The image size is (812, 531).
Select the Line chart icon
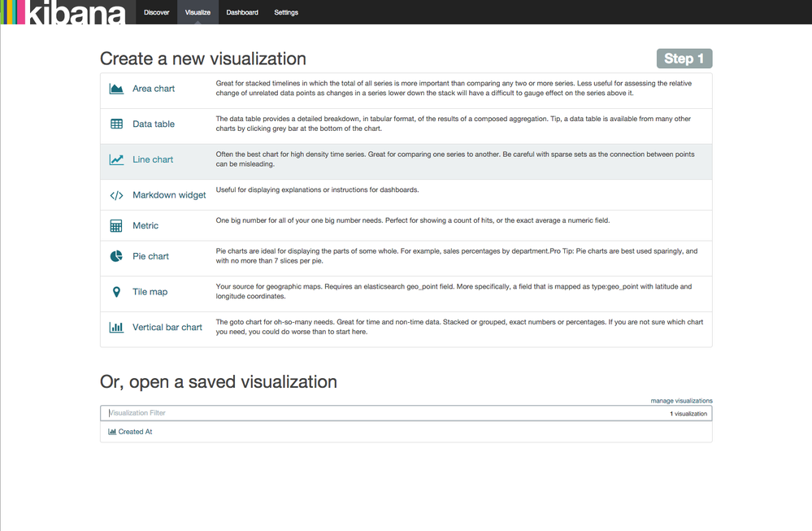coord(116,159)
